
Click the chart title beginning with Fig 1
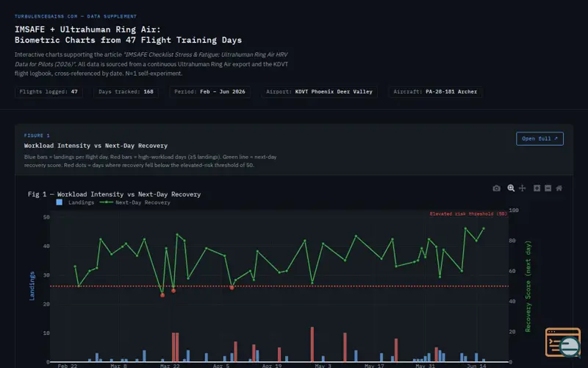click(x=114, y=194)
